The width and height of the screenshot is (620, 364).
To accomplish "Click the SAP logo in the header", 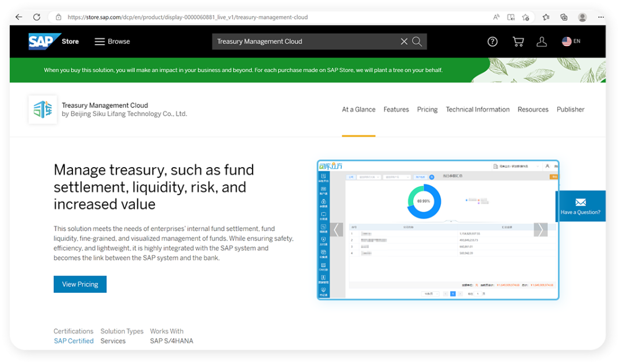I will [44, 41].
